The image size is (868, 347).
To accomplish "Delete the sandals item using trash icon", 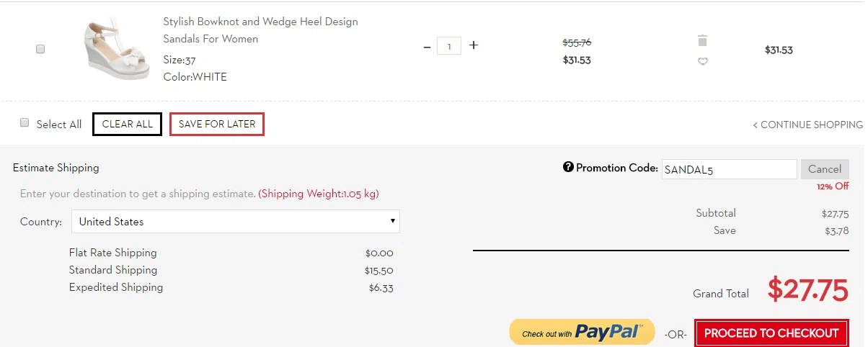I will pos(703,40).
